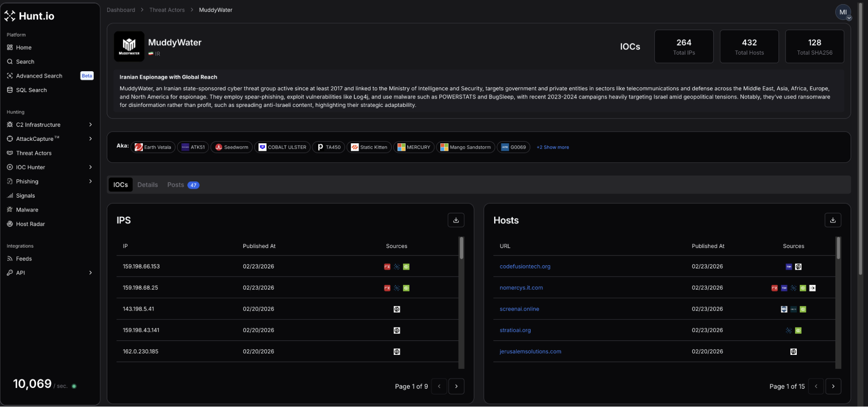The height and width of the screenshot is (407, 868).
Task: Open the codefusiontech.org host link
Action: [525, 267]
